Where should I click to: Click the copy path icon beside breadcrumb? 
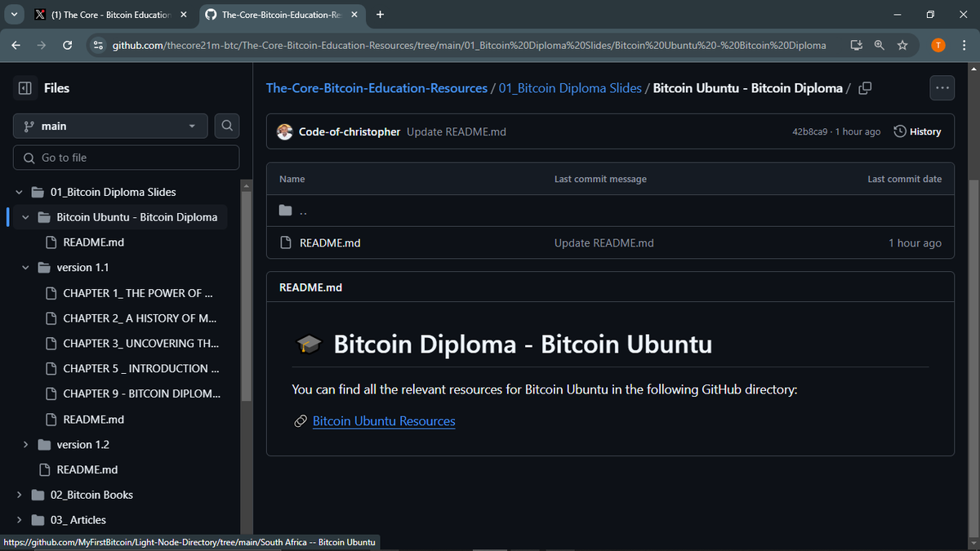(x=865, y=88)
